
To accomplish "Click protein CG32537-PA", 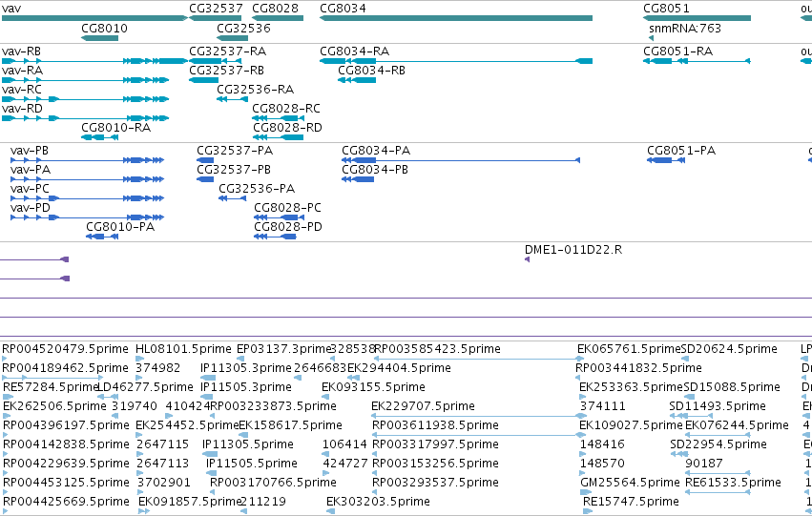I will point(205,160).
